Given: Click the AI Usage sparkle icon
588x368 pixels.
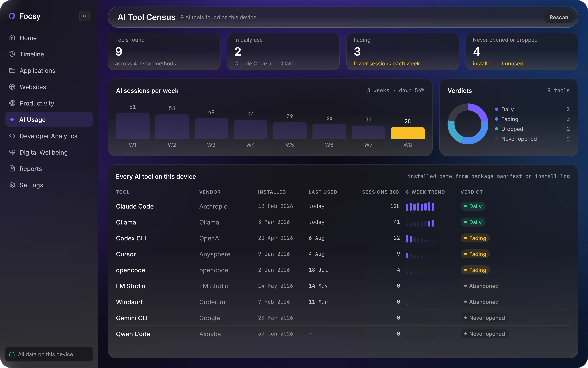Looking at the screenshot, I should [x=12, y=120].
